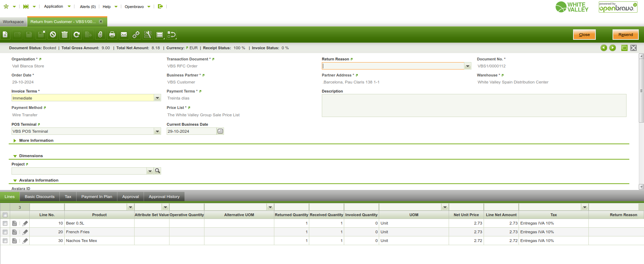
Task: Click the Project search magnifier icon
Action: tap(158, 171)
